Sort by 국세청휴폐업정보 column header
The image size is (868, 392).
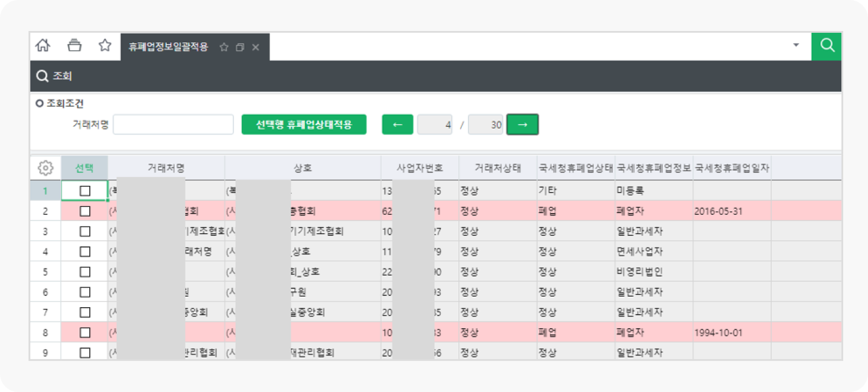(654, 168)
